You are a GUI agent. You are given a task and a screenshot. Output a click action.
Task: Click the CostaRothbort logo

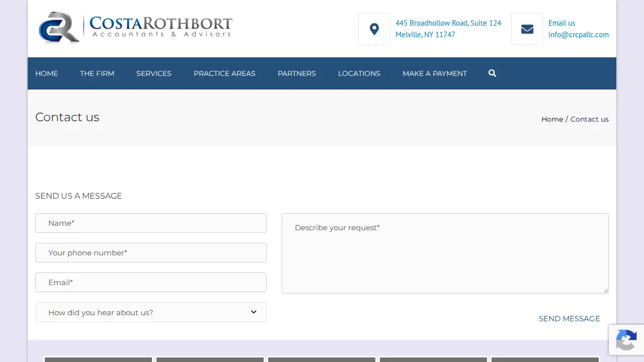(x=135, y=28)
